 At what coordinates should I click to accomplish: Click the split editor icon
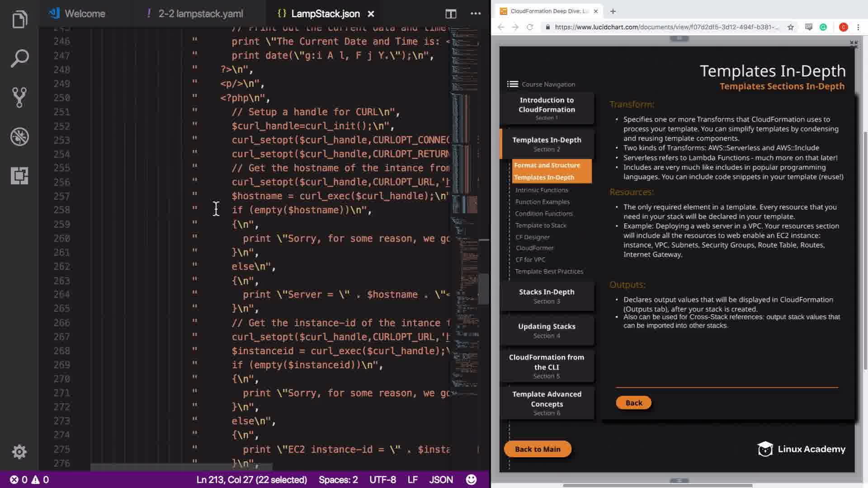tap(450, 14)
